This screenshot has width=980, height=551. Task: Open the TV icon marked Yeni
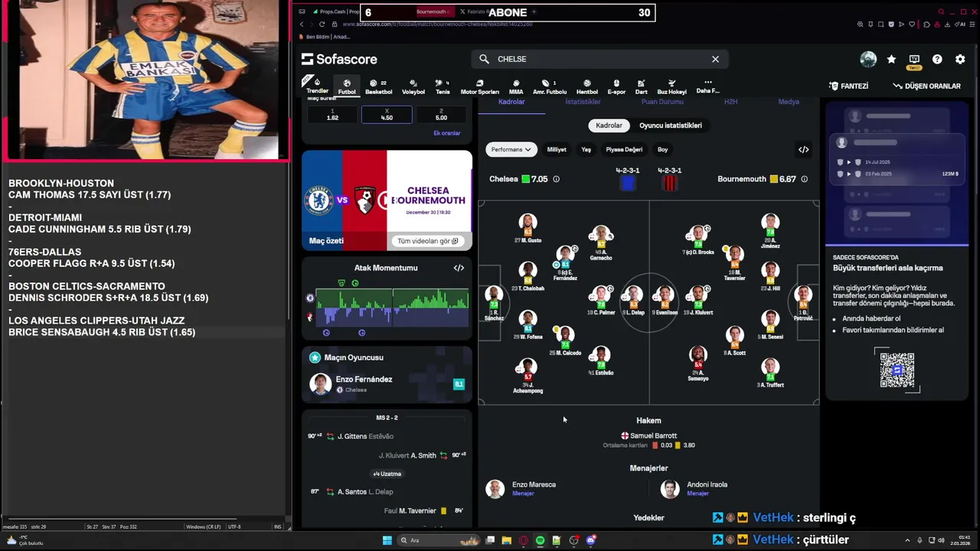[x=914, y=60]
